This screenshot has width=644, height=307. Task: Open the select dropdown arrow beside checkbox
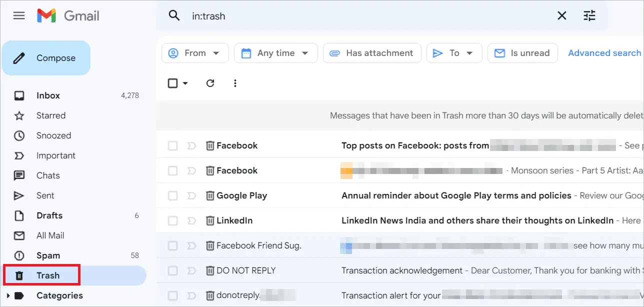pos(185,83)
